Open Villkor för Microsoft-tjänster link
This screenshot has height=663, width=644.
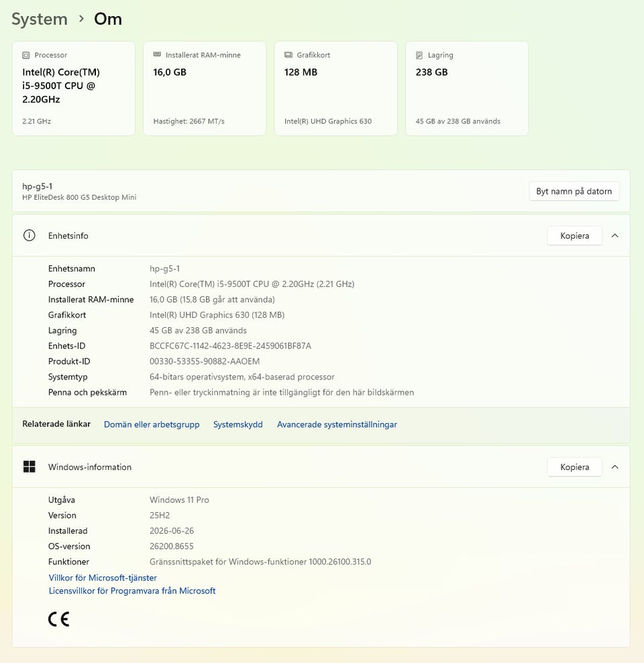pyautogui.click(x=103, y=578)
